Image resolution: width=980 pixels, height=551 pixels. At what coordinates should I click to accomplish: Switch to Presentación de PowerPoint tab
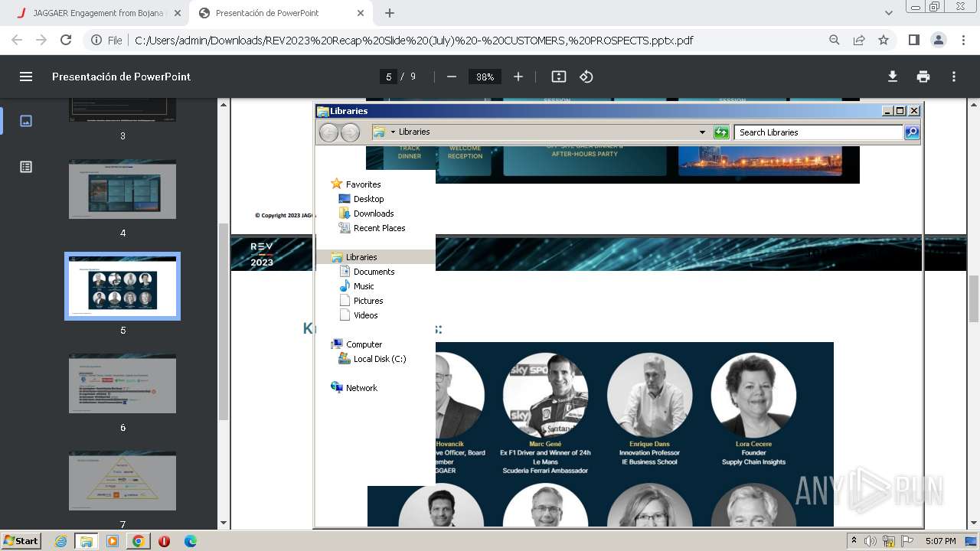281,13
